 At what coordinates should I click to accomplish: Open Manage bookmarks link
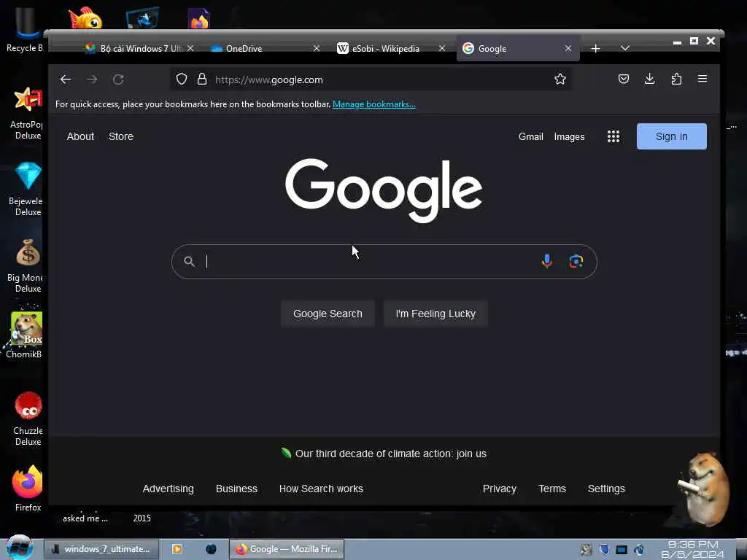[x=374, y=104]
